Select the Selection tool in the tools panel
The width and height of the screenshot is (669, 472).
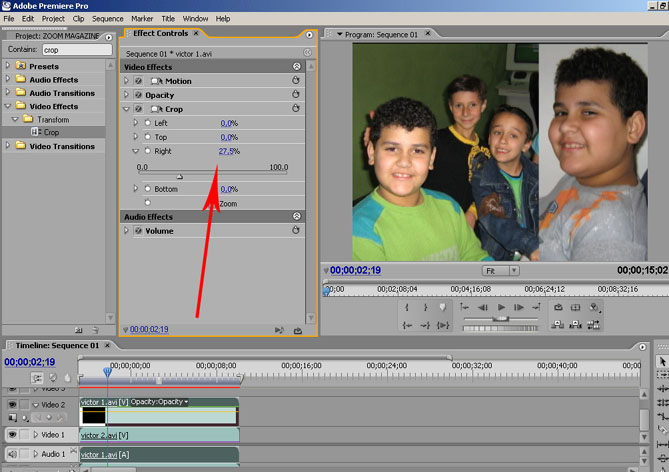point(661,362)
